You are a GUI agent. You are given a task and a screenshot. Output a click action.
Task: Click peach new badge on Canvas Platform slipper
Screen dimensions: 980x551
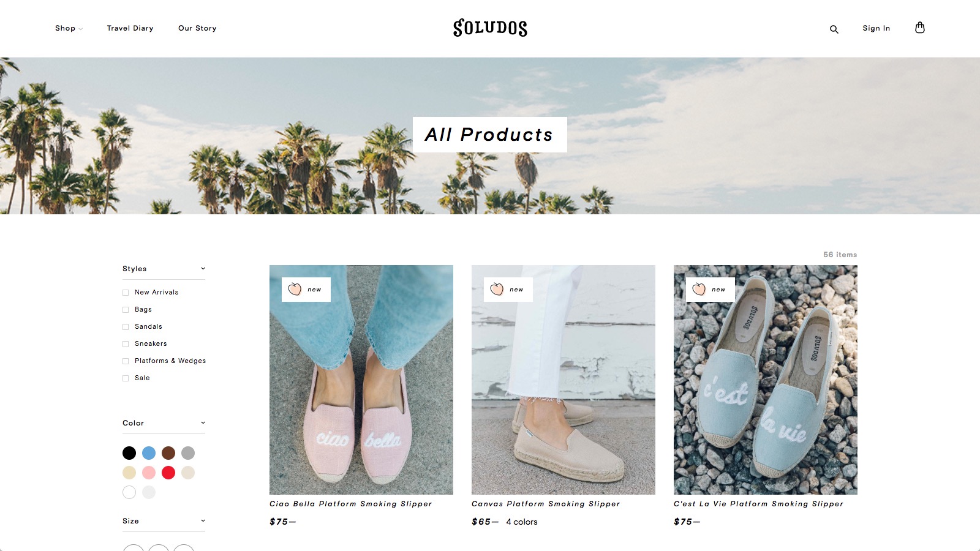pos(508,290)
